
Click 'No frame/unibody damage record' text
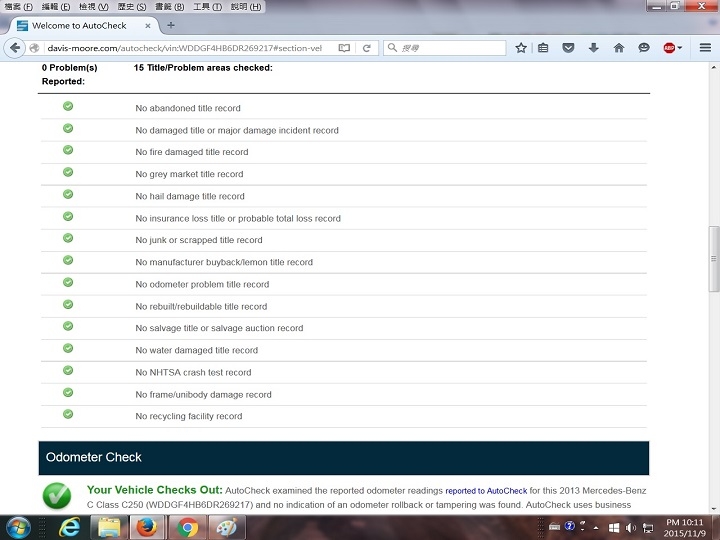coord(203,395)
